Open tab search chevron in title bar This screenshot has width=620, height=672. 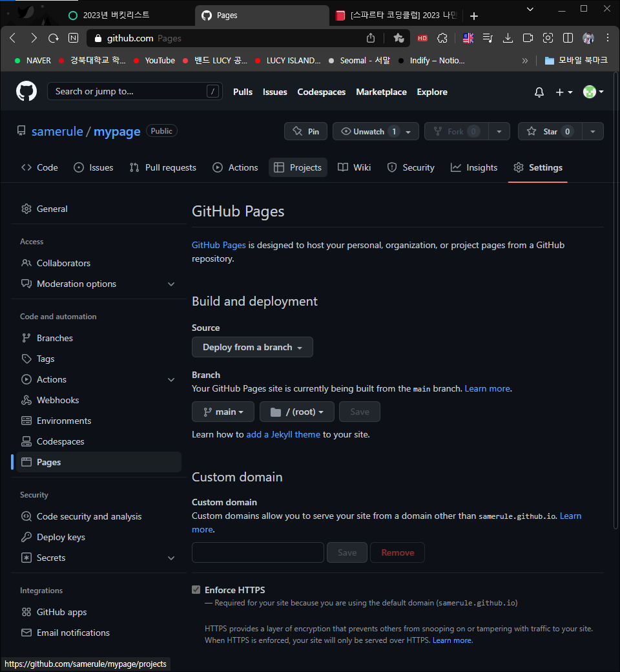click(x=530, y=9)
